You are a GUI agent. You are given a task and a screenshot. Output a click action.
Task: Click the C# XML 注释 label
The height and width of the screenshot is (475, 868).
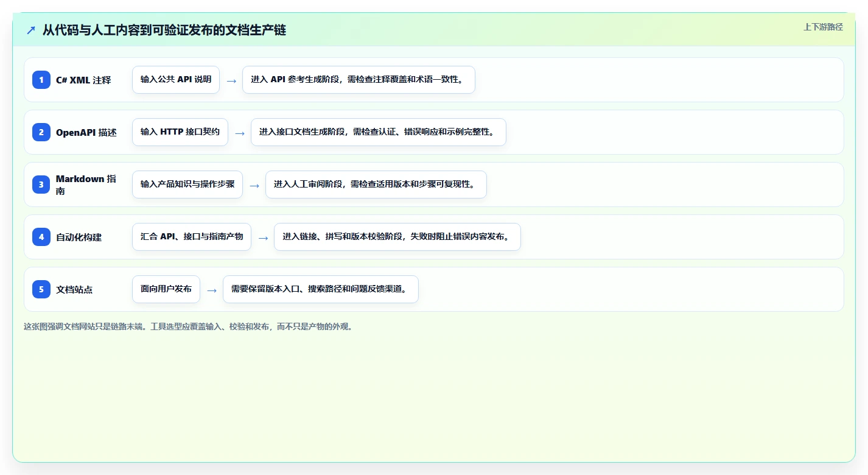click(83, 80)
